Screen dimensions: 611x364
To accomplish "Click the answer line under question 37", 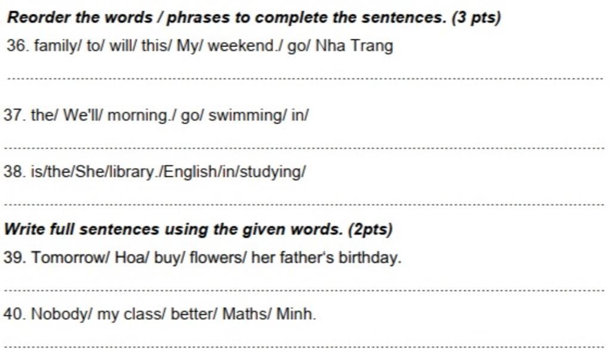I will coord(304,148).
